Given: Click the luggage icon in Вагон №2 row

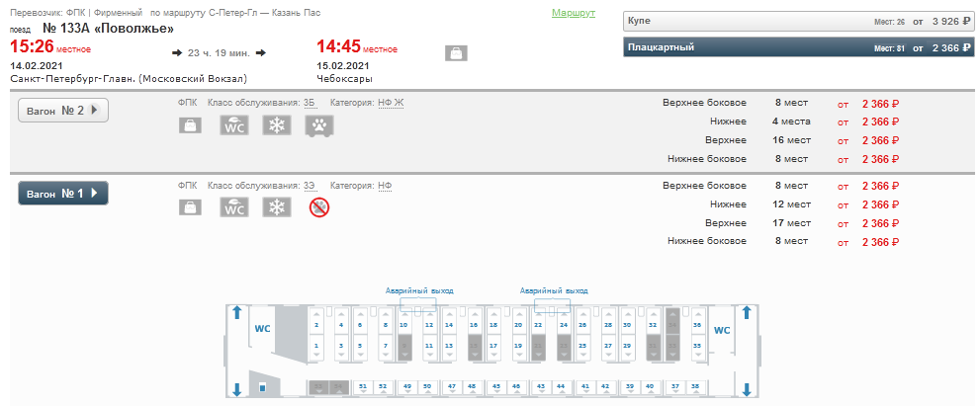Looking at the screenshot, I should 190,125.
